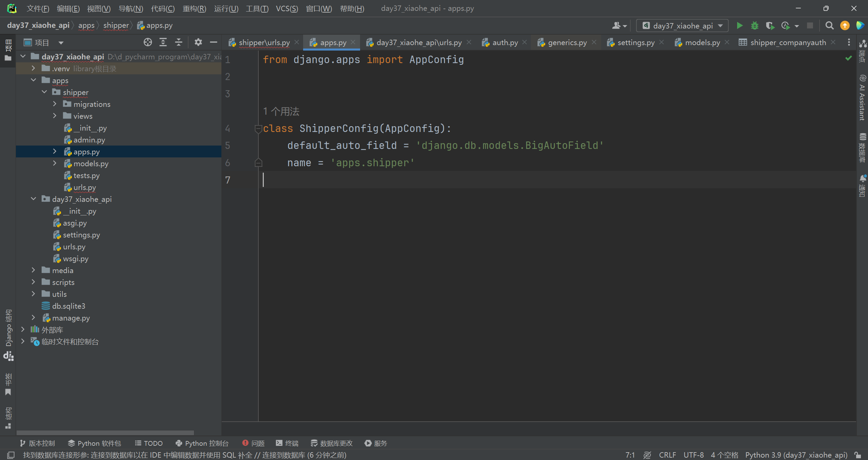The image size is (868, 460).
Task: Open search everywhere magnifier
Action: pos(829,26)
